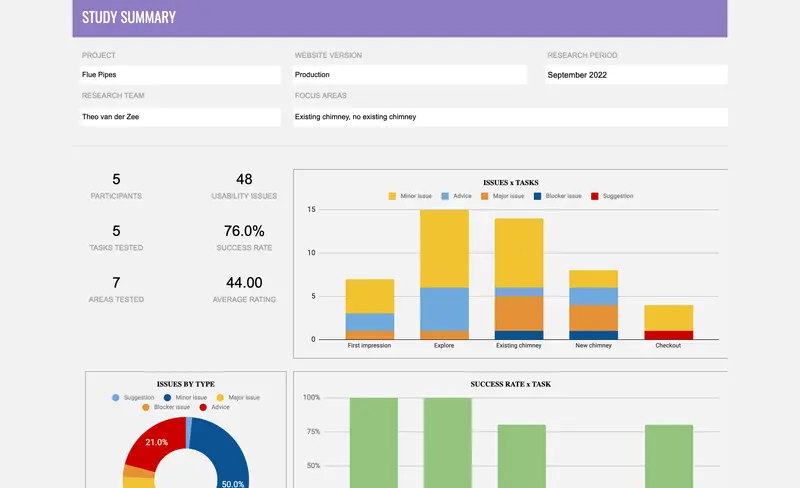Click the red Suggestion swatch in Issues x Tasks legend
The height and width of the screenshot is (488, 800).
point(594,196)
